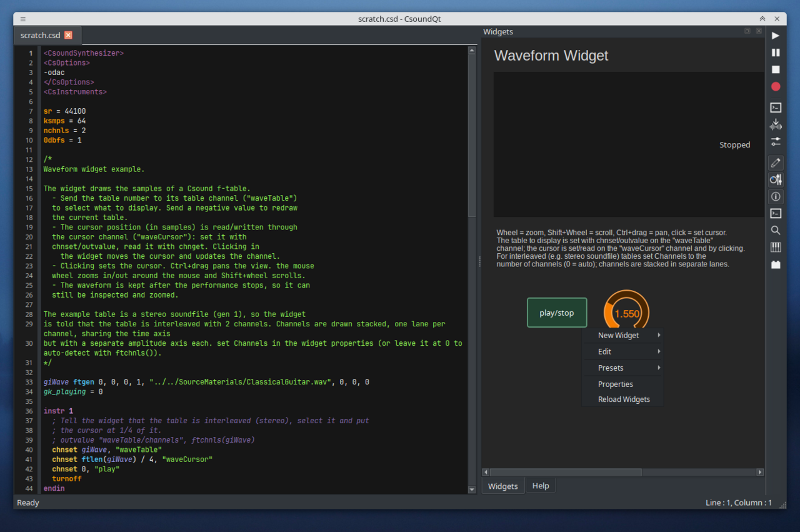Close the scratch.csd tab
This screenshot has width=800, height=532.
tap(68, 35)
